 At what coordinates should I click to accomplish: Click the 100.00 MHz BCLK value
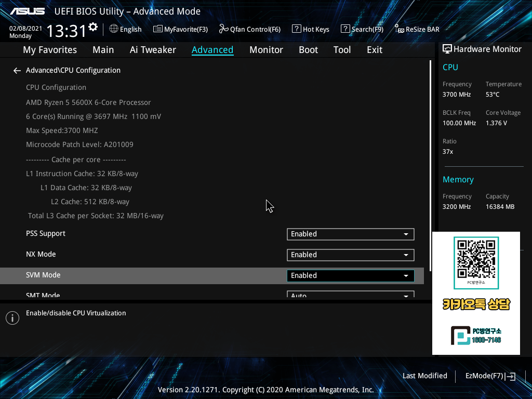[459, 123]
